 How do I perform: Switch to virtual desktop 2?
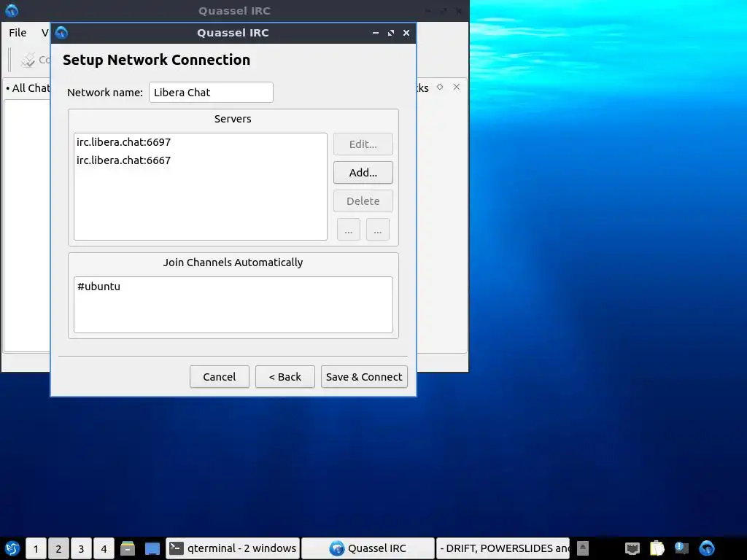[x=58, y=548]
